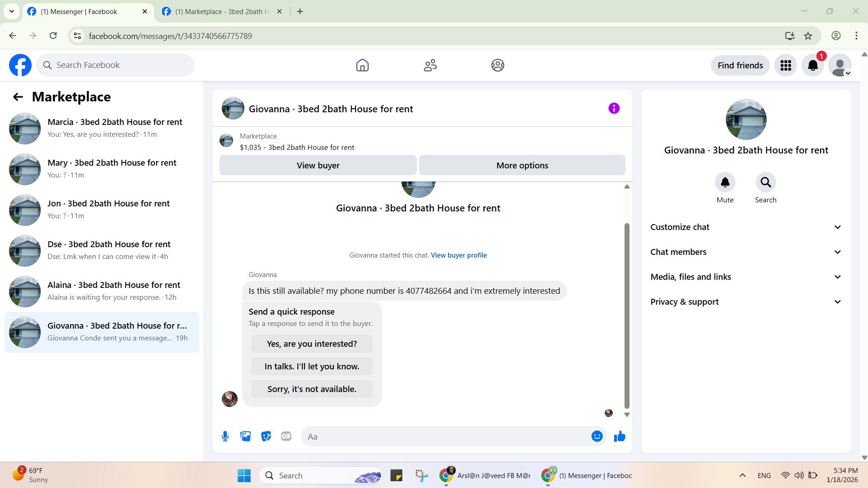The width and height of the screenshot is (868, 488).
Task: Choose a sticker using the sticker icon
Action: tap(266, 436)
